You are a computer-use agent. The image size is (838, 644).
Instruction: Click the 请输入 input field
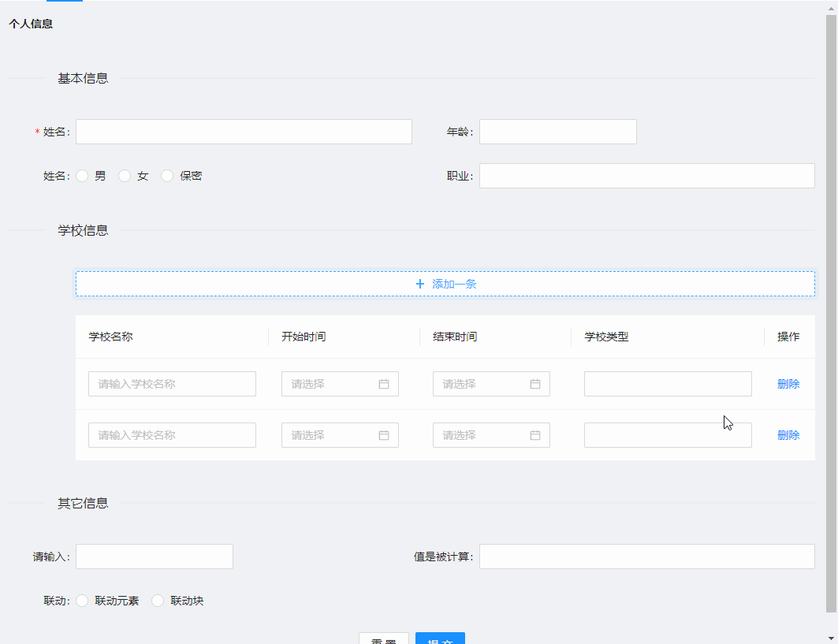click(155, 557)
